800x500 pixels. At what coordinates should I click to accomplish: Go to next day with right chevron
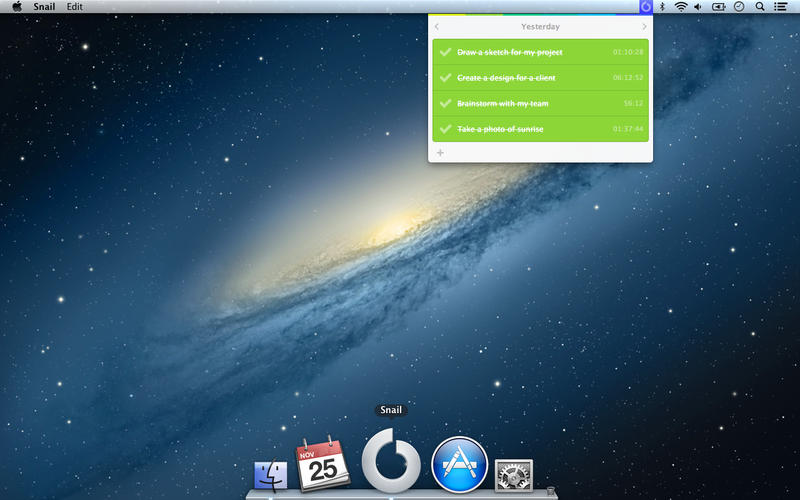point(643,27)
